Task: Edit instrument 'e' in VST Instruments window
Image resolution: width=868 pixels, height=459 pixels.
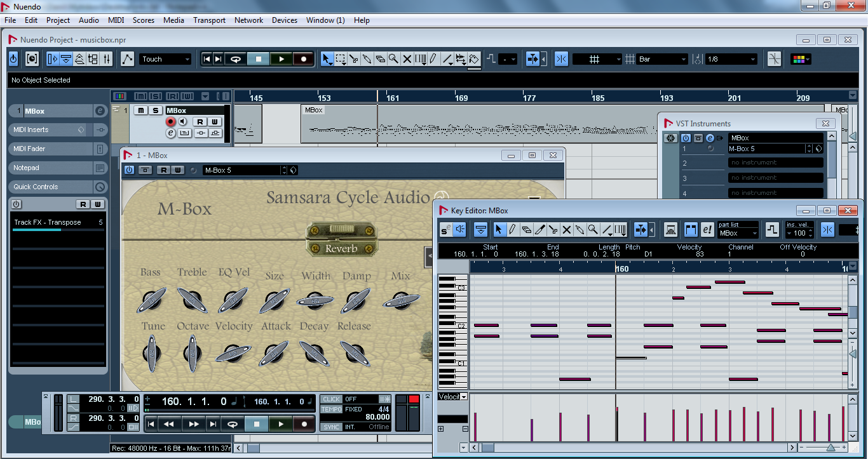Action: tap(710, 138)
